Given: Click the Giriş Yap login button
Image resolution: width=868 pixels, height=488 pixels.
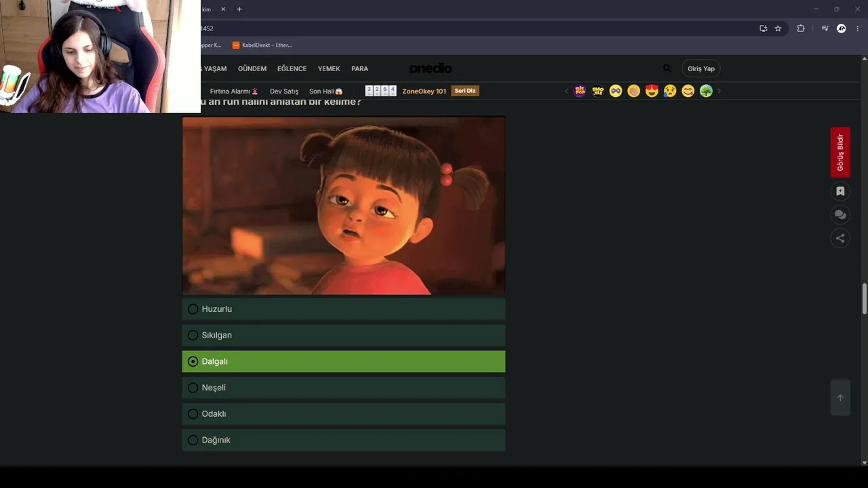Looking at the screenshot, I should pos(701,68).
